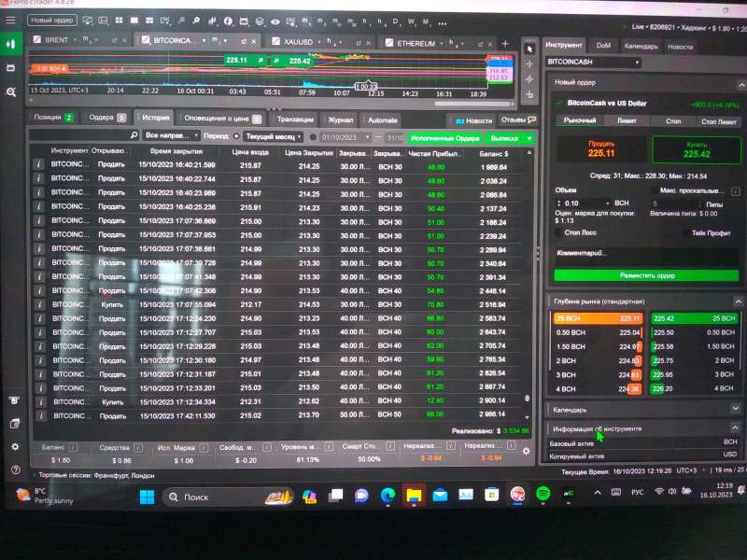Open the Выписка dropdown arrow
Image resolution: width=747 pixels, height=560 pixels.
(529, 138)
